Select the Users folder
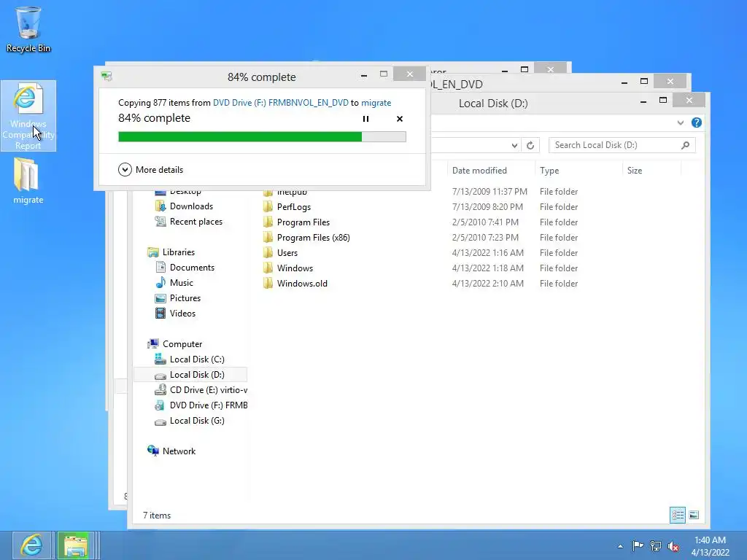 (287, 252)
